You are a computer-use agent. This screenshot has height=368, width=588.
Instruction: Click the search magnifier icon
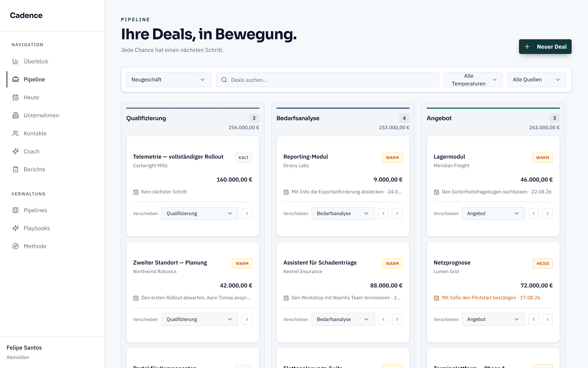pos(224,80)
